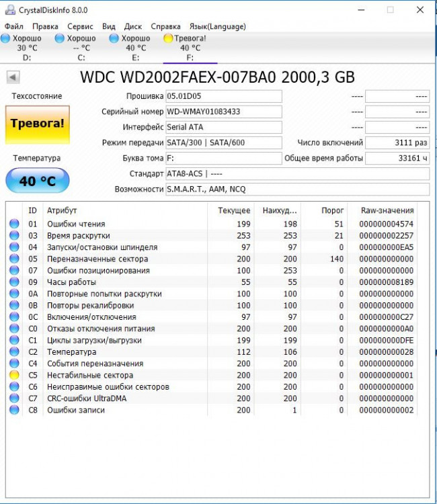Click status orb for 07 Ошибки позиционирования
This screenshot has width=437, height=504.
pyautogui.click(x=14, y=270)
